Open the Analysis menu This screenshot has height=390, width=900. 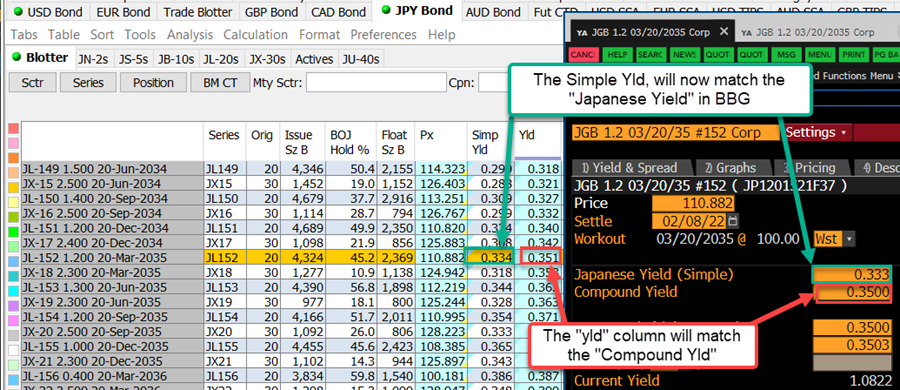(191, 35)
